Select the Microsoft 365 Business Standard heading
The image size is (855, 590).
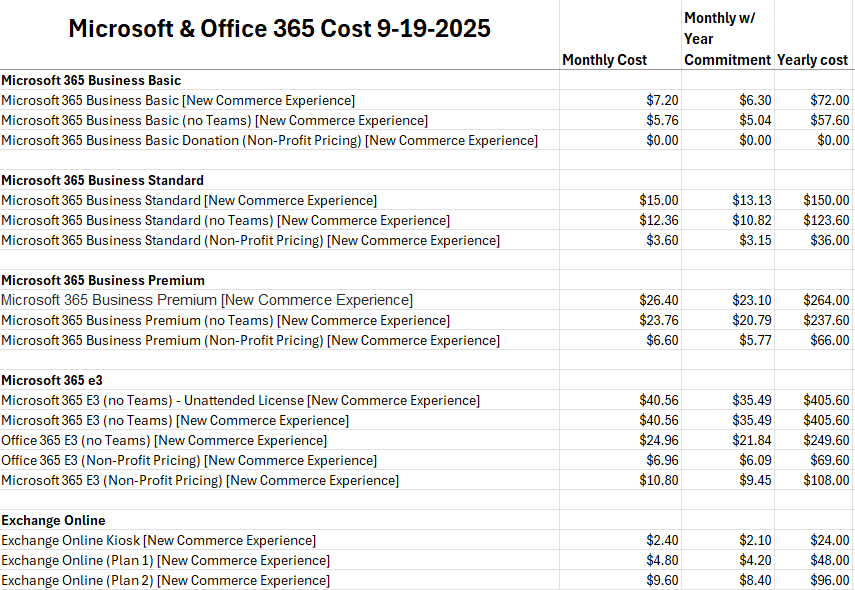coord(103,180)
